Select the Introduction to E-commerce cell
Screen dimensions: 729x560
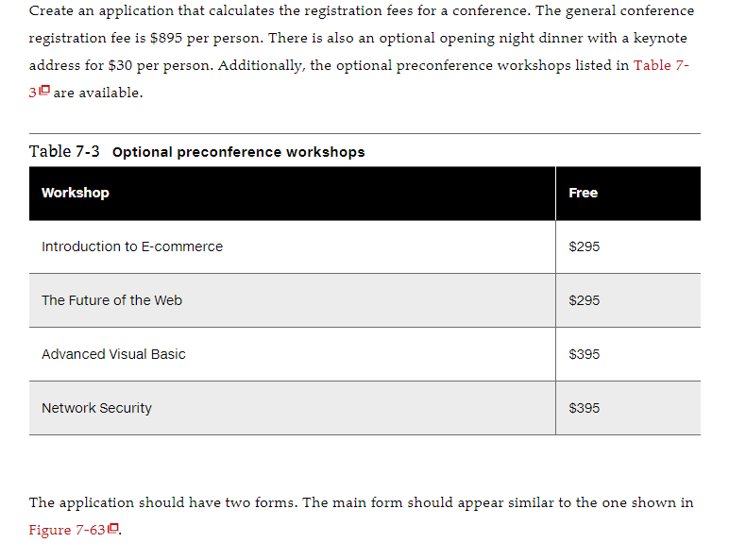point(292,246)
